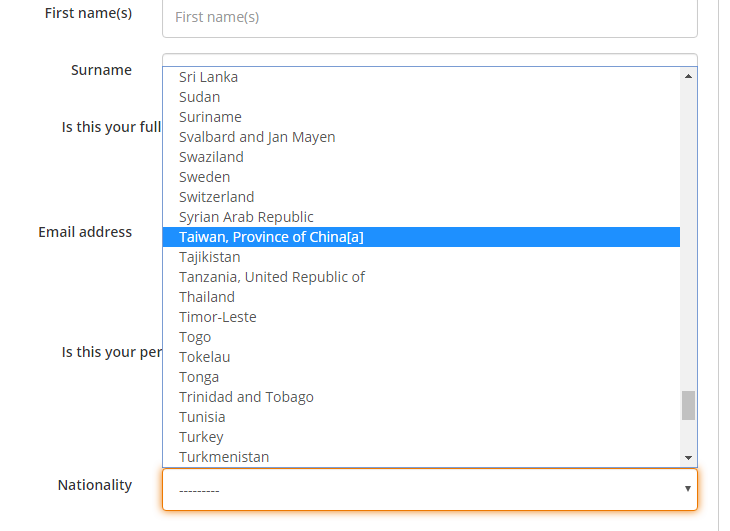Screen dimensions: 730x531
Task: Open the Nationality dropdown
Action: click(429, 489)
